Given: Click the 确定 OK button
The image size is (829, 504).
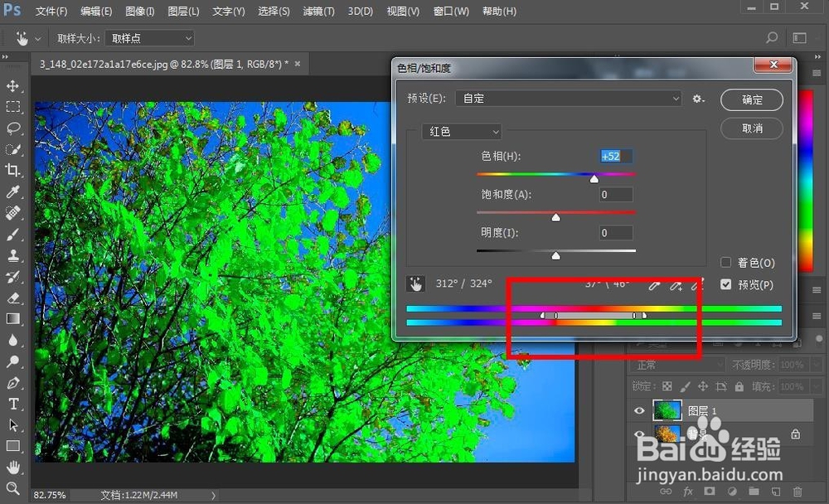Looking at the screenshot, I should [x=752, y=99].
